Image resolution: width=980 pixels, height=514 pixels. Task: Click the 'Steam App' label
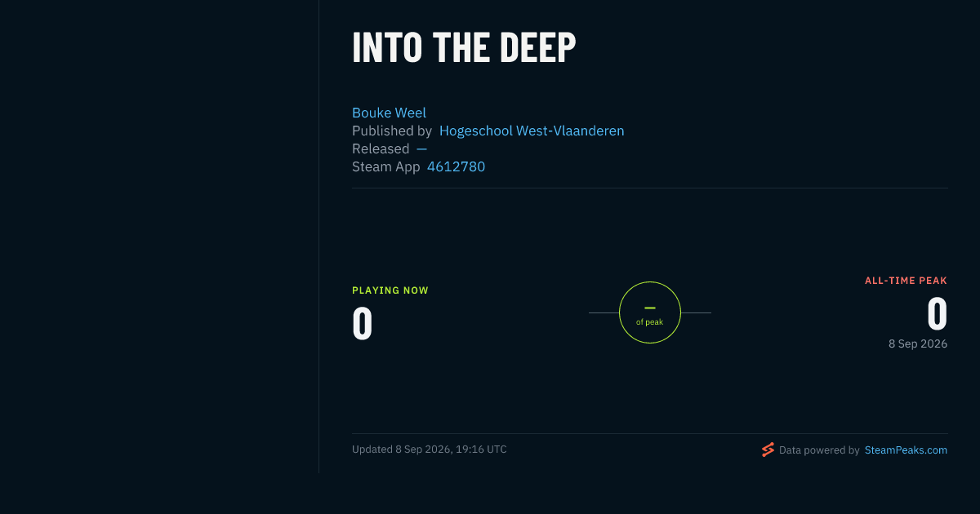click(386, 166)
